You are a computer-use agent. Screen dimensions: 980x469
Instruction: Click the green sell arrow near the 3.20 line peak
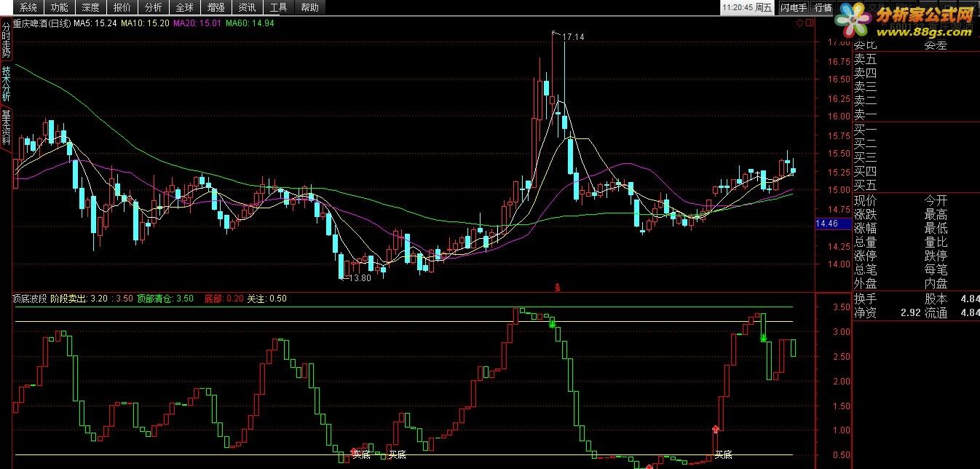[x=553, y=324]
